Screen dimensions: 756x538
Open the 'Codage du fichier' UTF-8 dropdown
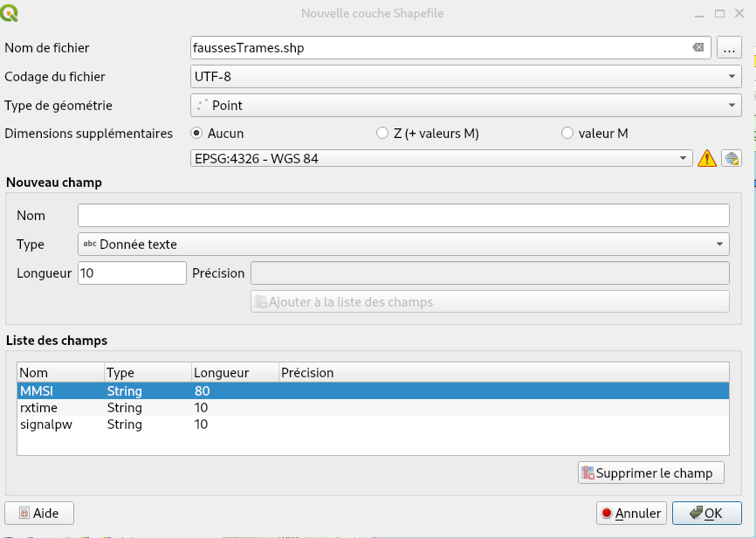(465, 77)
